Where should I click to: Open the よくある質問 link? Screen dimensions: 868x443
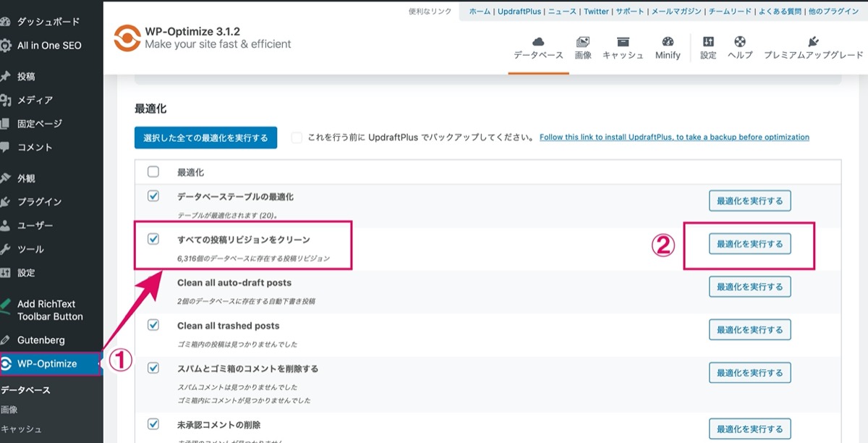tap(781, 12)
